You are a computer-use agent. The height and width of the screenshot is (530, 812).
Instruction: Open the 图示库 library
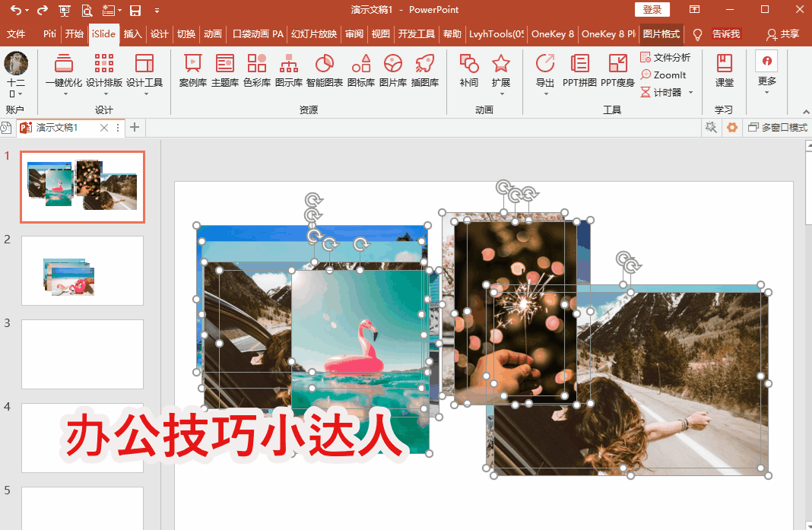coord(289,71)
